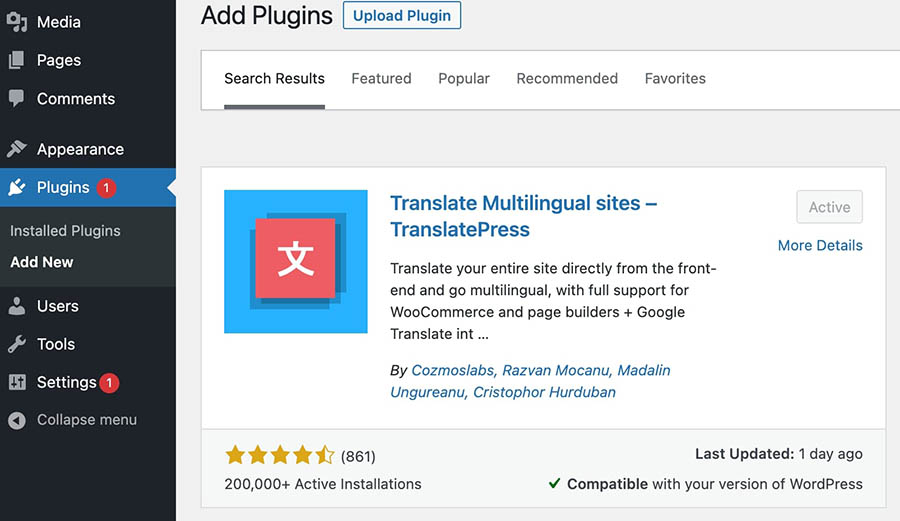Collapse the admin sidebar menu
Image resolution: width=900 pixels, height=521 pixels.
coord(86,420)
